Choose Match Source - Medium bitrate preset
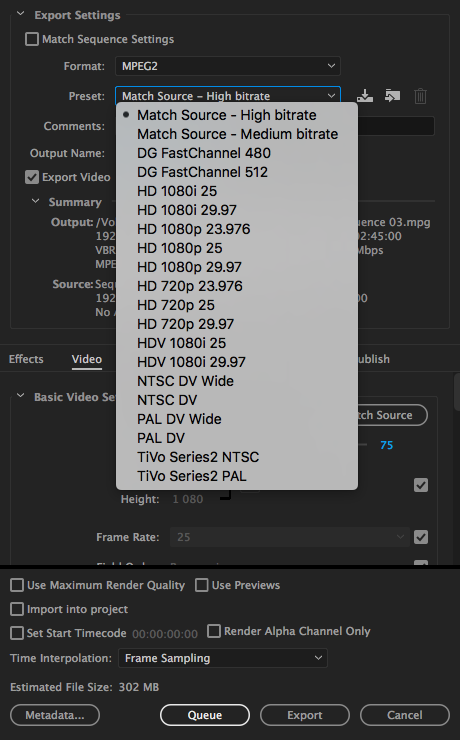 (237, 134)
